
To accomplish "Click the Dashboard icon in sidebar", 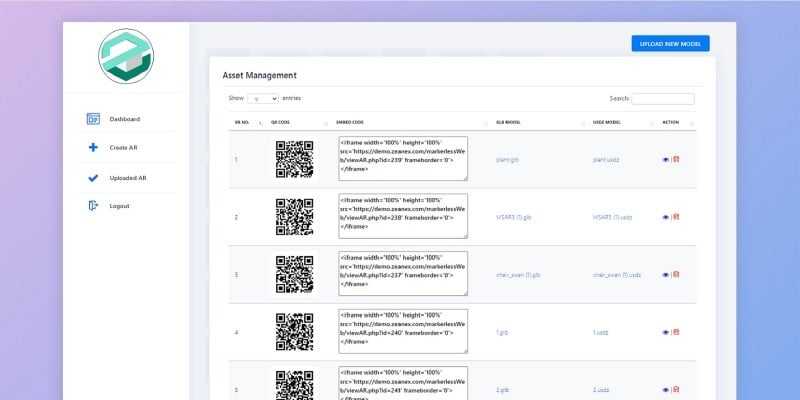I will click(x=93, y=119).
